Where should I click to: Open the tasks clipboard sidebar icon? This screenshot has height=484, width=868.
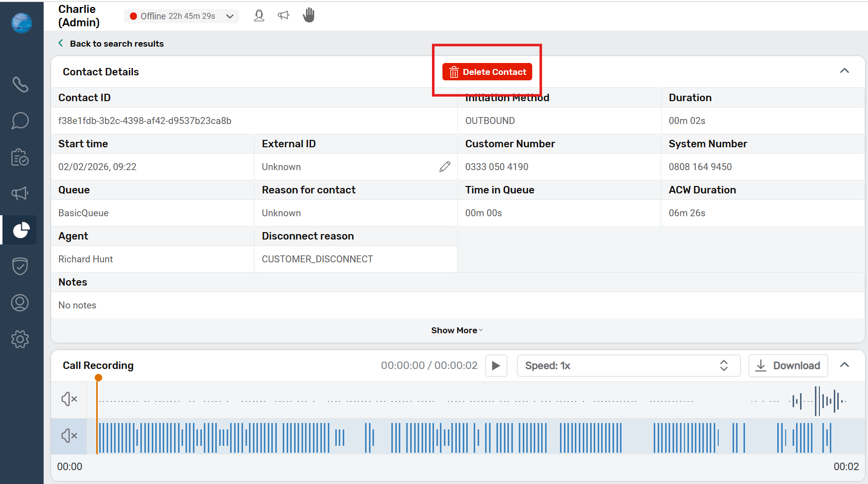20,157
